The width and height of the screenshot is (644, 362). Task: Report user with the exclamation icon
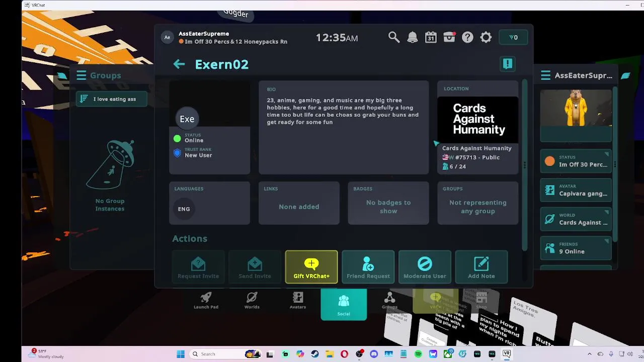point(507,64)
